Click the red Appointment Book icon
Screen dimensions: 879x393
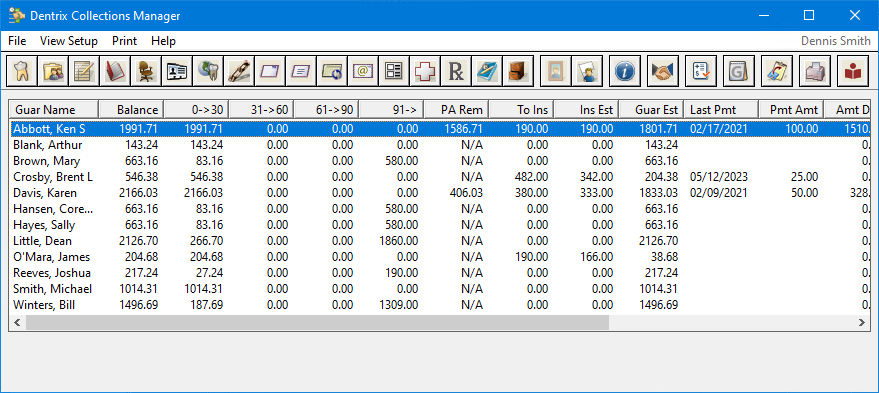pyautogui.click(x=114, y=71)
